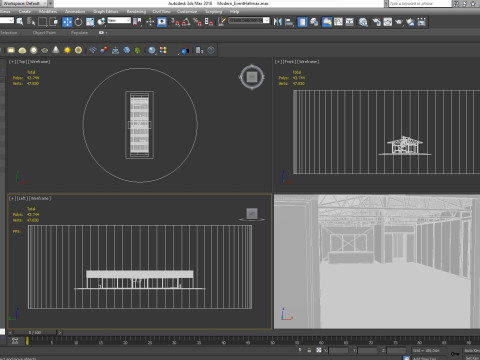Open the Schematic View icon
Screen dimensions: 480x360
coord(350,22)
